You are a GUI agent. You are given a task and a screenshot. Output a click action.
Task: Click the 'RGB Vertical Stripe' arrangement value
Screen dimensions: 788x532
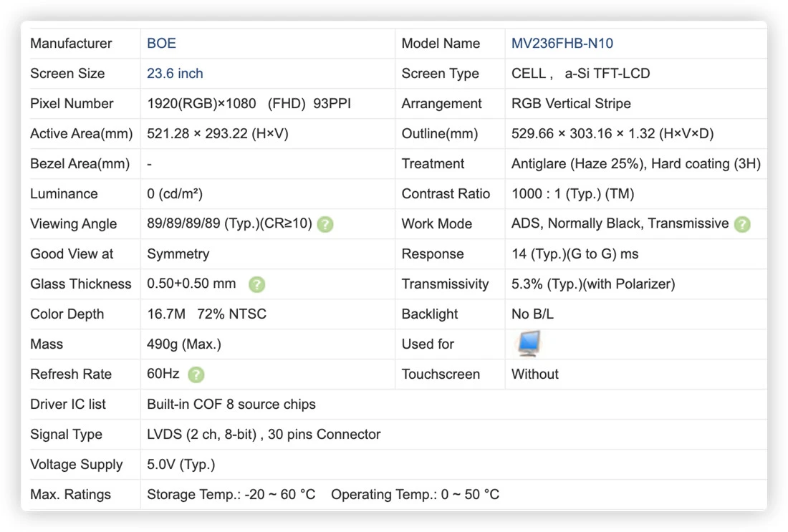pos(571,104)
